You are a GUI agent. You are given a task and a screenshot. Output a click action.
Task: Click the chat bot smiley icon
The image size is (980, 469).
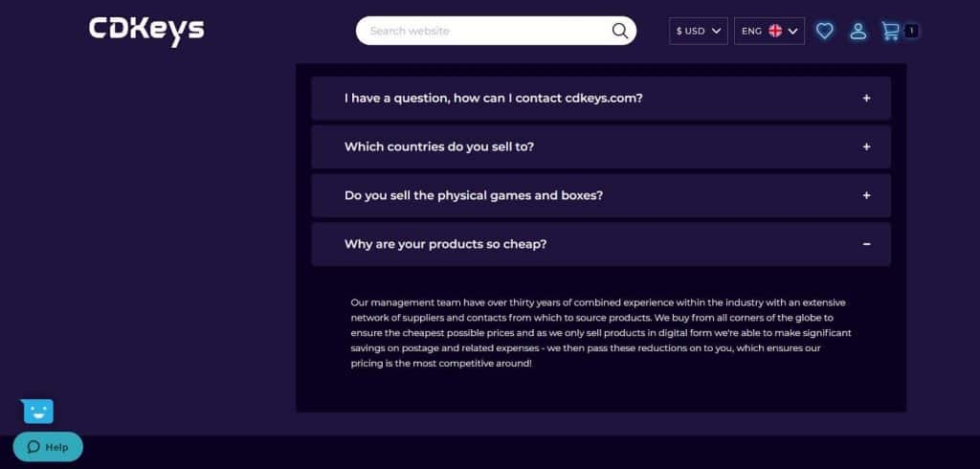37,411
